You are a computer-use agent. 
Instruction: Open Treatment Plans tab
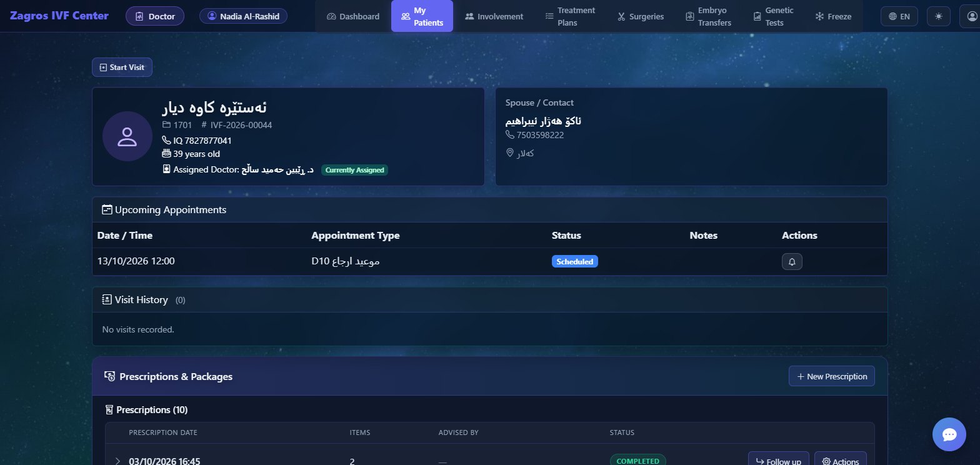click(570, 16)
